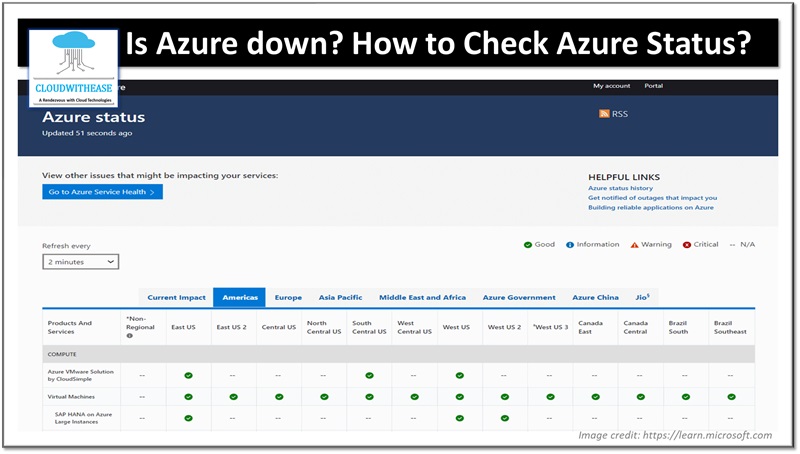Click the Critical legend icon
This screenshot has height=454, width=800.
687,245
